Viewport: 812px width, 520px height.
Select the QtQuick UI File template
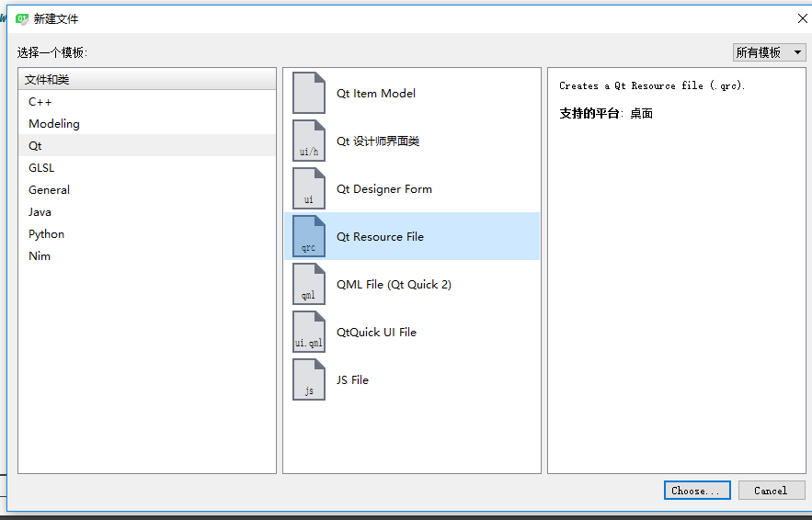coord(412,332)
